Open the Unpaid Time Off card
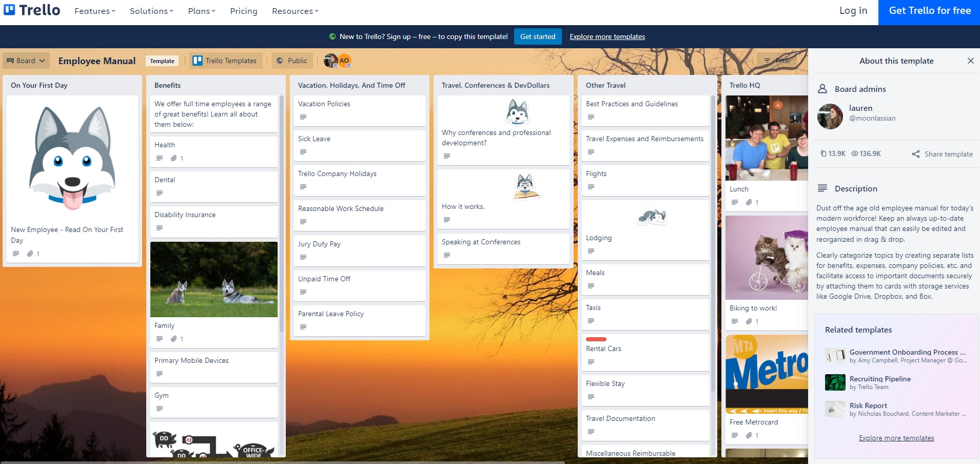Screen dimensions: 980x464 click(360, 285)
